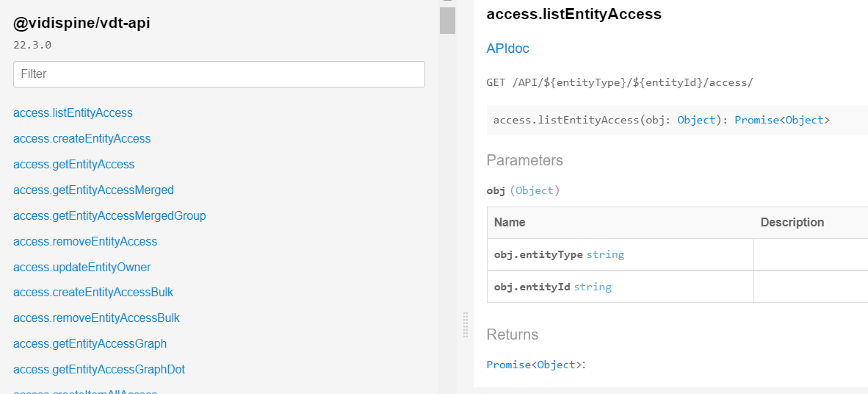Open access.listEntityAccess in sidebar

tap(73, 113)
